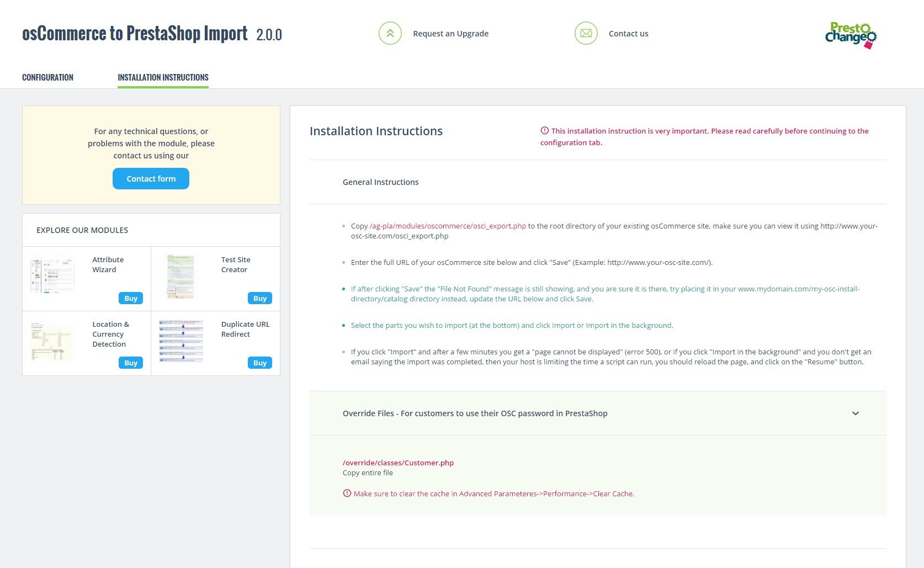Screen dimensions: 924x568
Task: Click the Location & Currency Detection title
Action: point(111,334)
